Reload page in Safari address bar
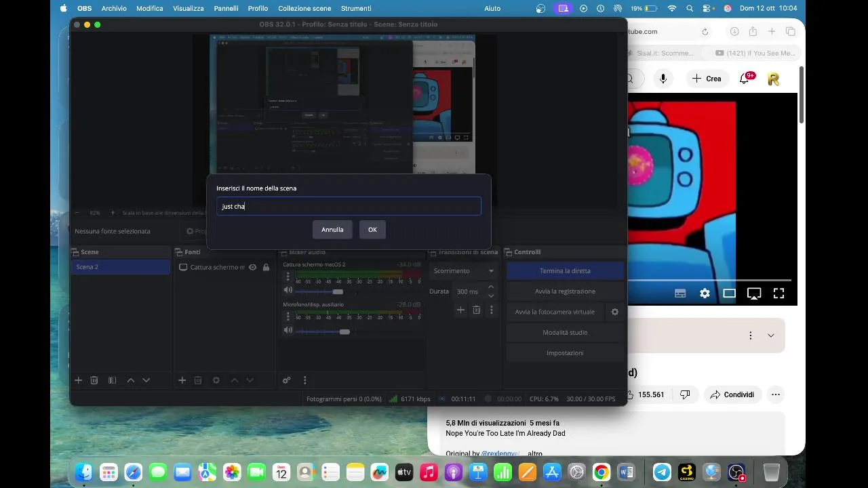This screenshot has width=868, height=488. pos(705,31)
